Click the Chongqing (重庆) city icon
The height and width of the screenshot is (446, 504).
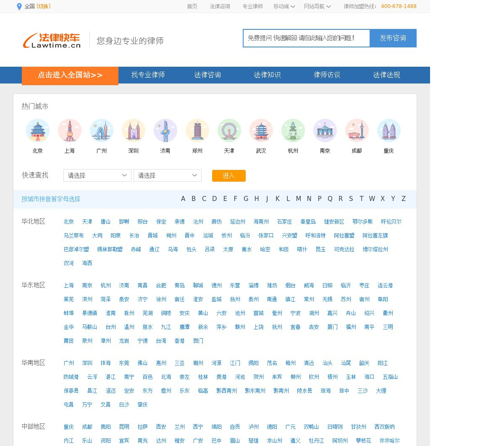tap(389, 130)
